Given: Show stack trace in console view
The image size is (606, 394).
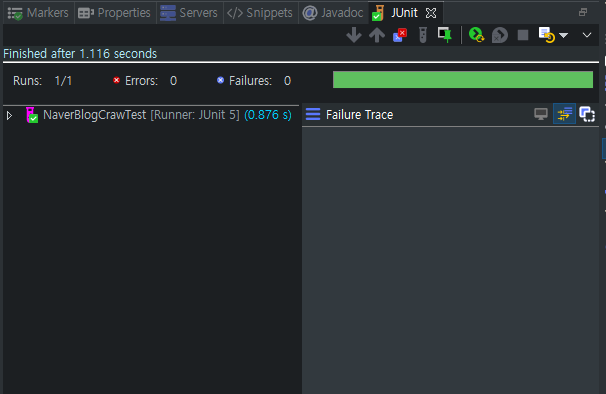Looking at the screenshot, I should pyautogui.click(x=541, y=114).
